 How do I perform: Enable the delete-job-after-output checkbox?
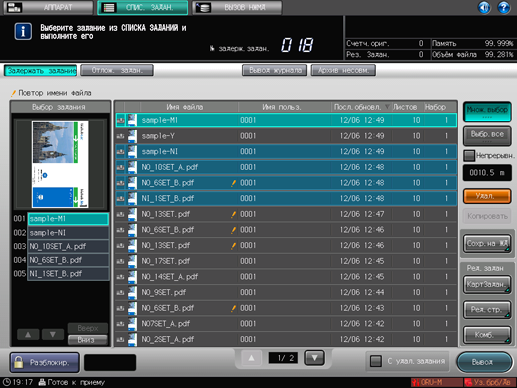click(x=376, y=361)
